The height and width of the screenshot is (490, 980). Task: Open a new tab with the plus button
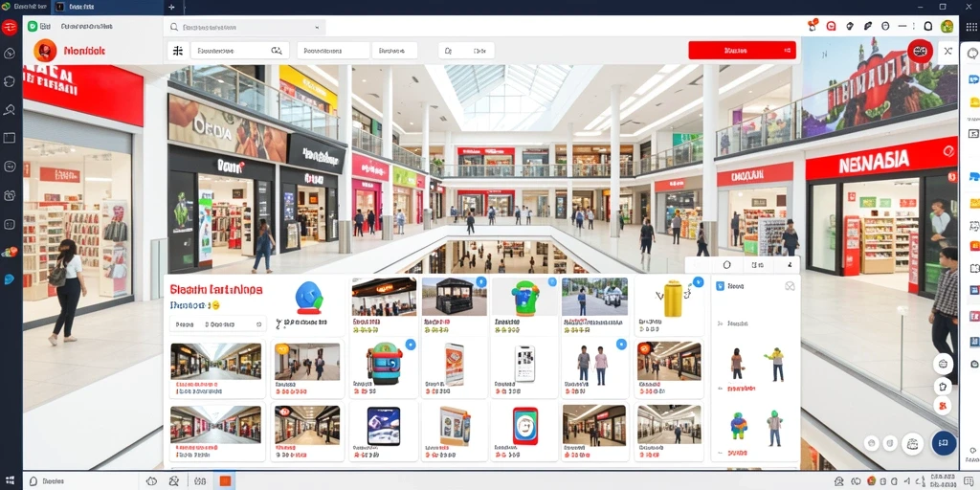[x=172, y=7]
